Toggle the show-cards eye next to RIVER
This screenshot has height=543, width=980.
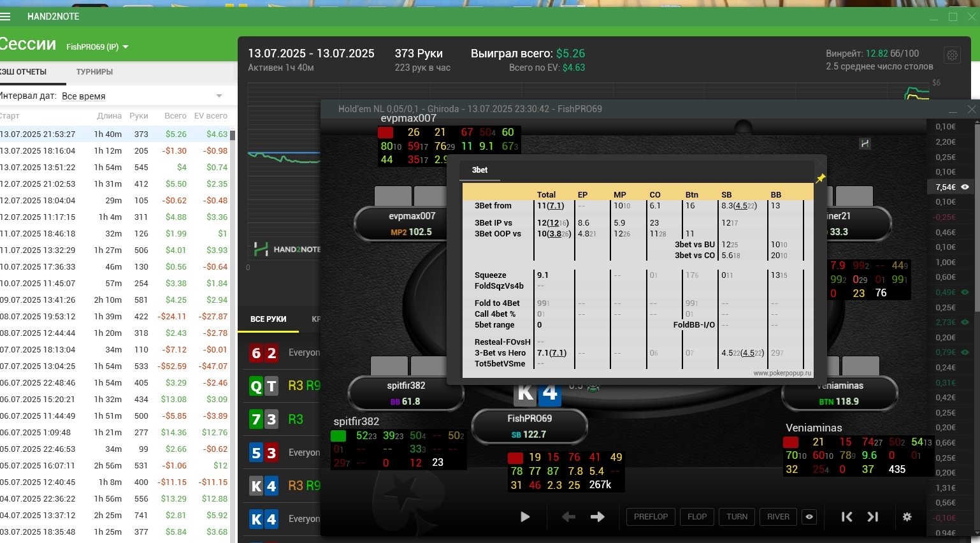(x=809, y=517)
